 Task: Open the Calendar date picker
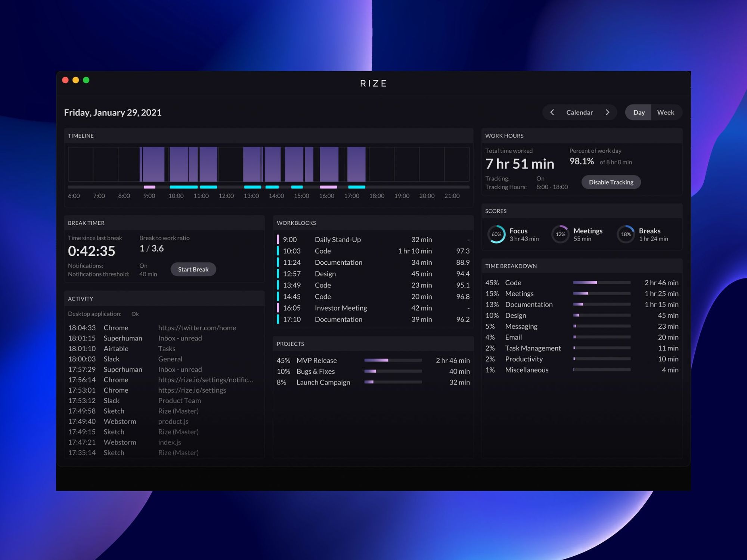[x=579, y=112]
